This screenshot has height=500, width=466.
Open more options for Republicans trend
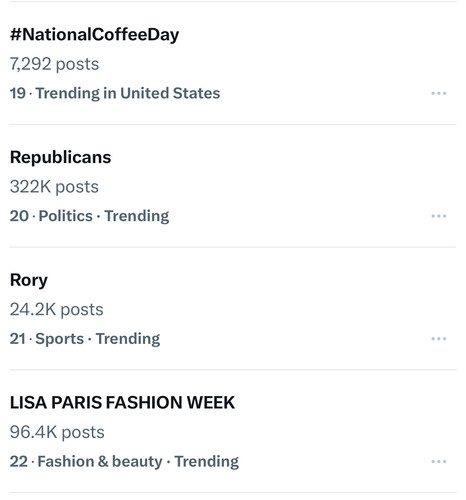tap(438, 216)
